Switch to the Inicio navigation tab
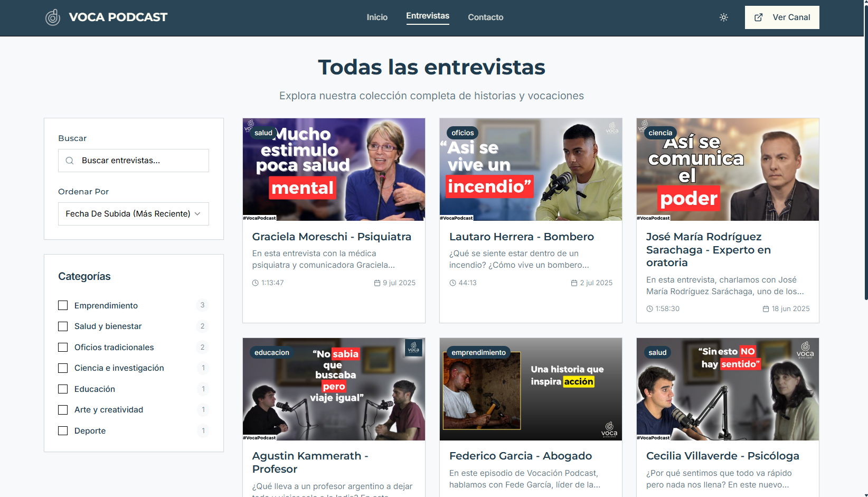Viewport: 868px width, 497px height. [x=377, y=17]
